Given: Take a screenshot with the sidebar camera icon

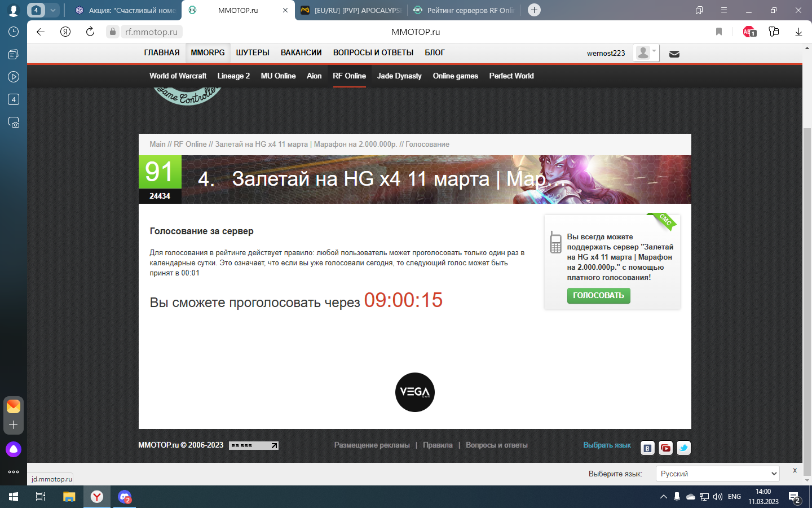Looking at the screenshot, I should point(14,122).
